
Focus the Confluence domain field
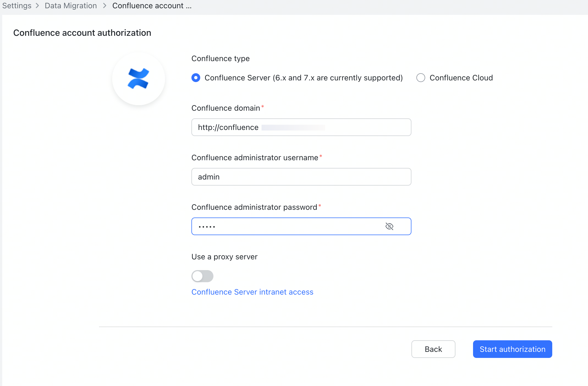pyautogui.click(x=301, y=127)
